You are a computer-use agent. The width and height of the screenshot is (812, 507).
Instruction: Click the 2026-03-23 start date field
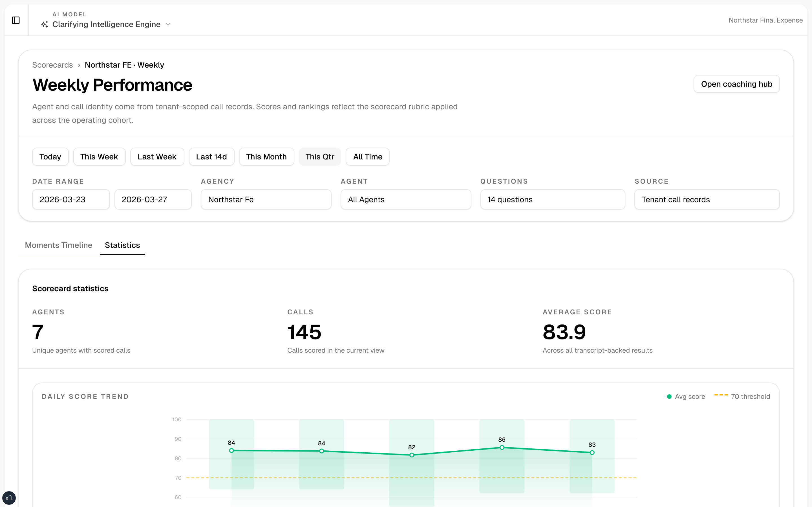pyautogui.click(x=70, y=199)
